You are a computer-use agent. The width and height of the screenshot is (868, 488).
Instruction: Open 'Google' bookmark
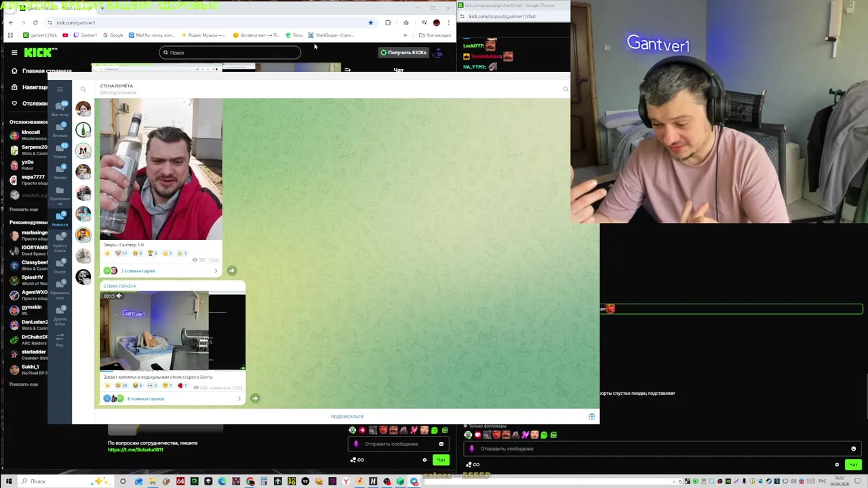(113, 35)
